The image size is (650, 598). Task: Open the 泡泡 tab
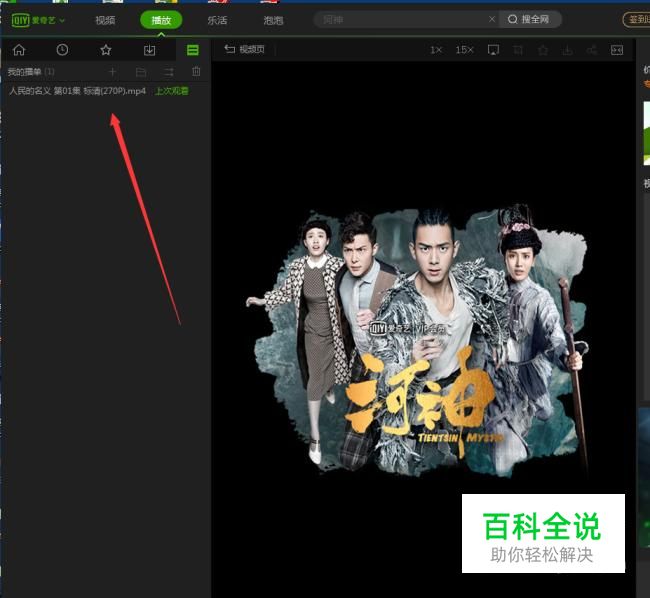coord(273,20)
